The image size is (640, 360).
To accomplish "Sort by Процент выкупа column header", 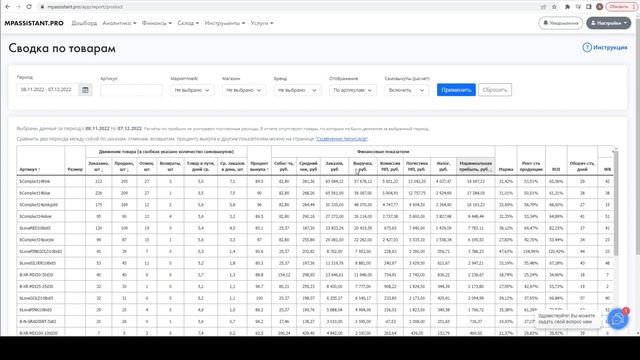I will (259, 161).
